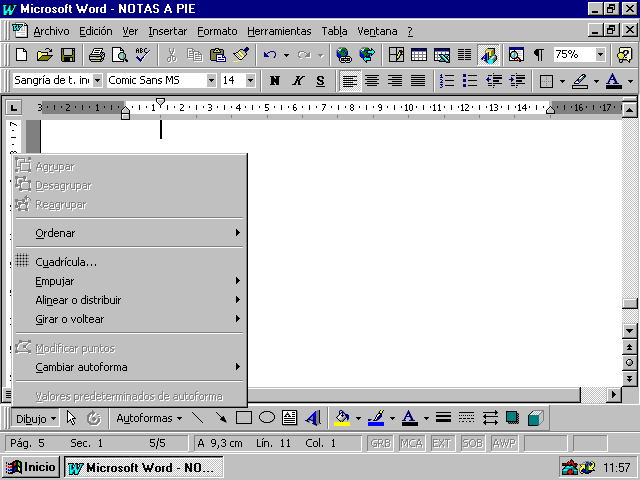Click the line color pen on Drawing toolbar

(376, 418)
